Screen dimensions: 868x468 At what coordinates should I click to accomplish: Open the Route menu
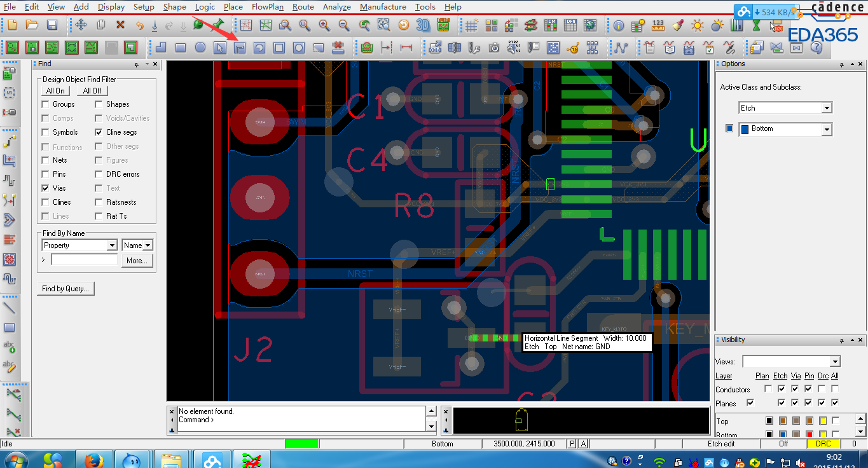303,7
